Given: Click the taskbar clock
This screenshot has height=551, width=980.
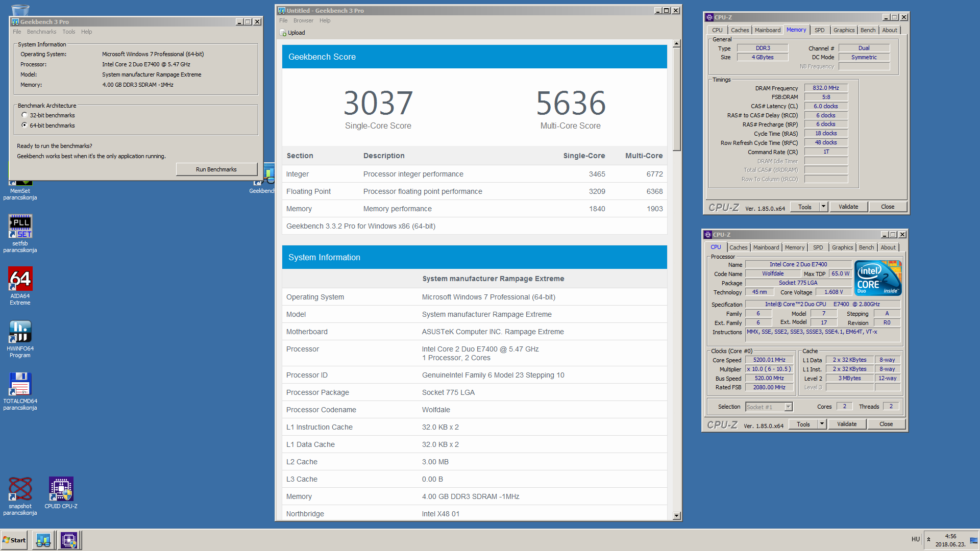Looking at the screenshot, I should 950,540.
